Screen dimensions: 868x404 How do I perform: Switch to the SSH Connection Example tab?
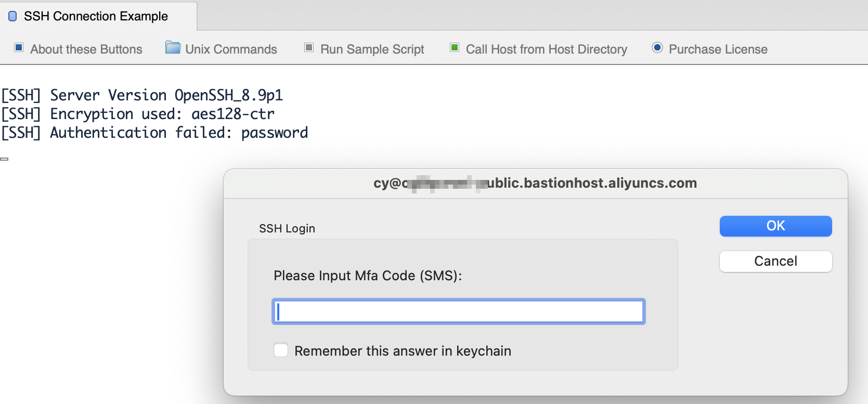point(96,17)
